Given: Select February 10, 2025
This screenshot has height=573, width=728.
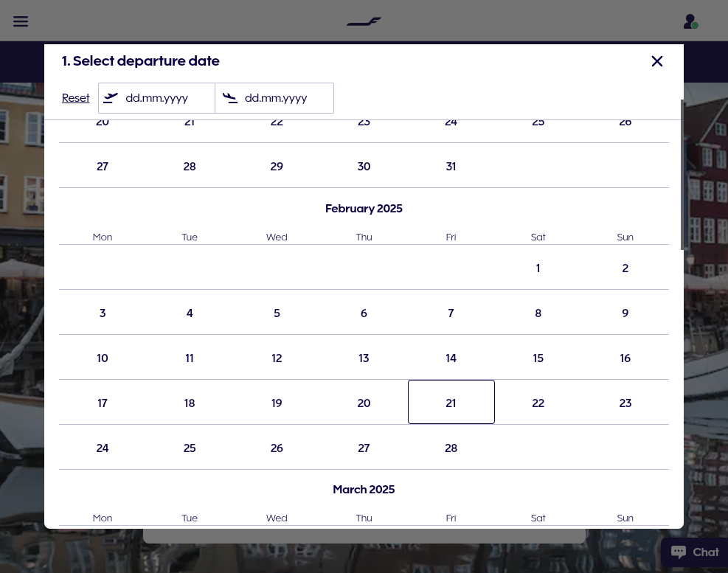Looking at the screenshot, I should pos(102,358).
